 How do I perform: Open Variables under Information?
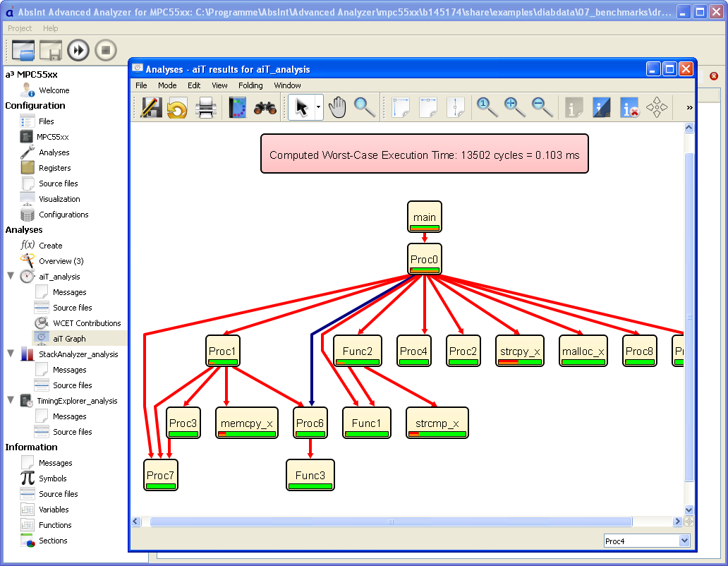click(x=54, y=510)
